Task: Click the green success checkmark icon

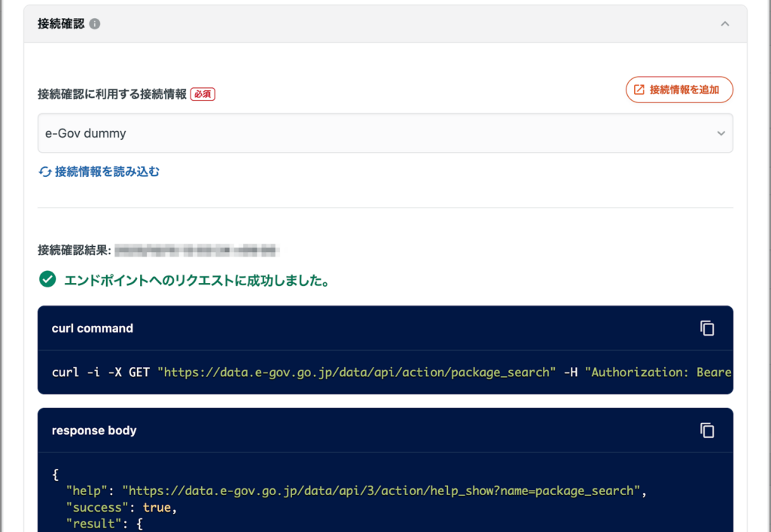Action: (47, 280)
